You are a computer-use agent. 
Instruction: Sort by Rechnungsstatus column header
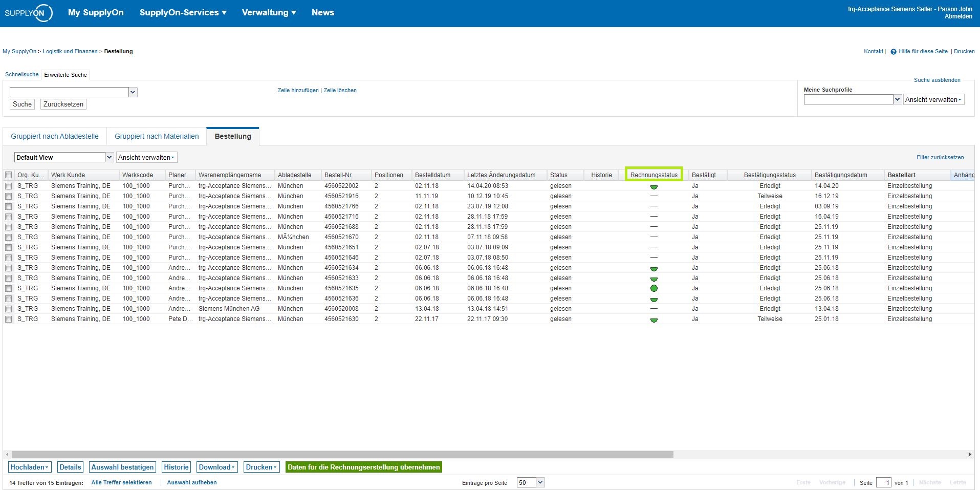654,175
